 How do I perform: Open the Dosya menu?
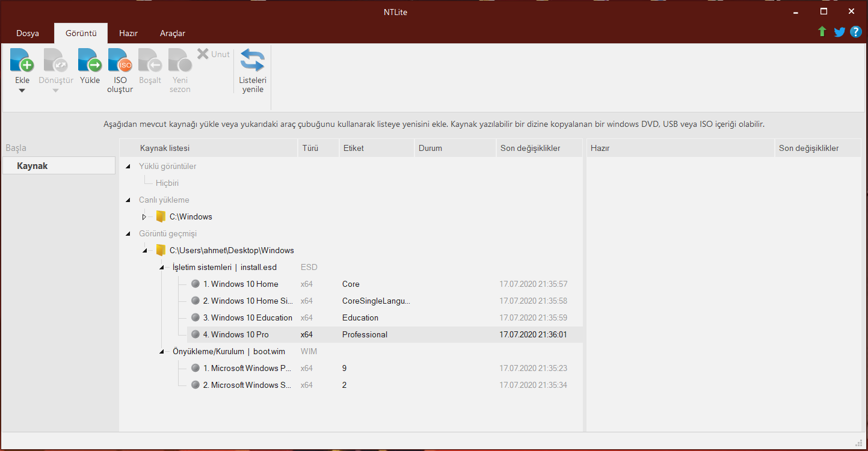[28, 33]
